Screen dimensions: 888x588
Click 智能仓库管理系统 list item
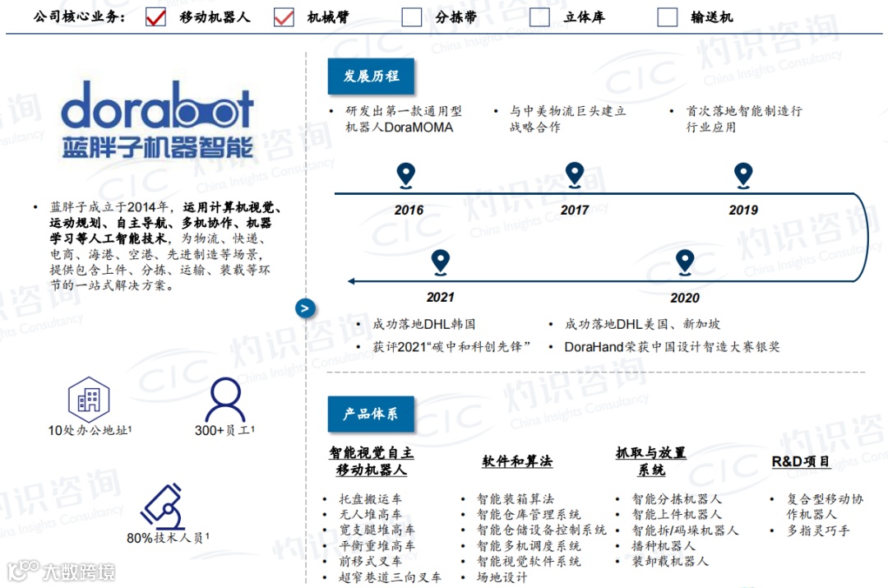(529, 514)
